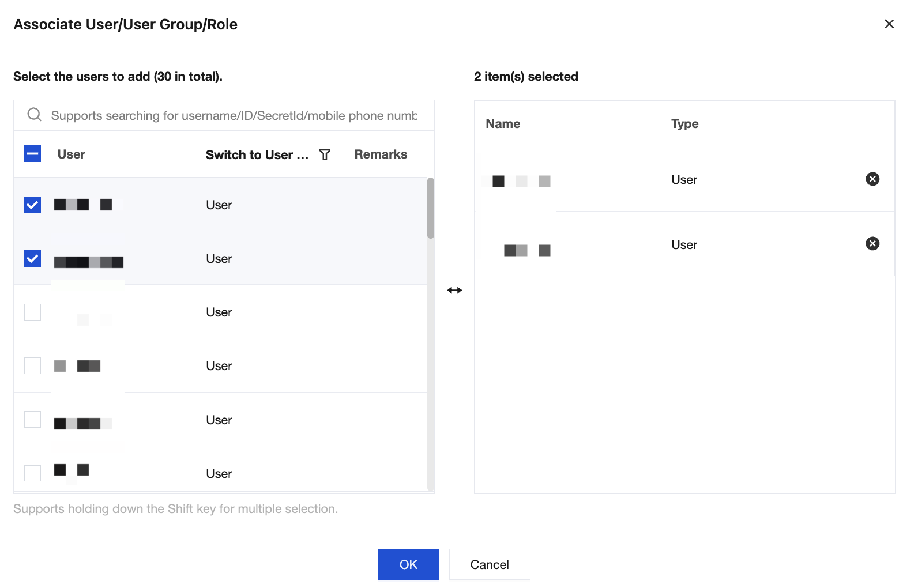The height and width of the screenshot is (588, 903).
Task: Check the third user row checkbox
Action: tap(33, 312)
